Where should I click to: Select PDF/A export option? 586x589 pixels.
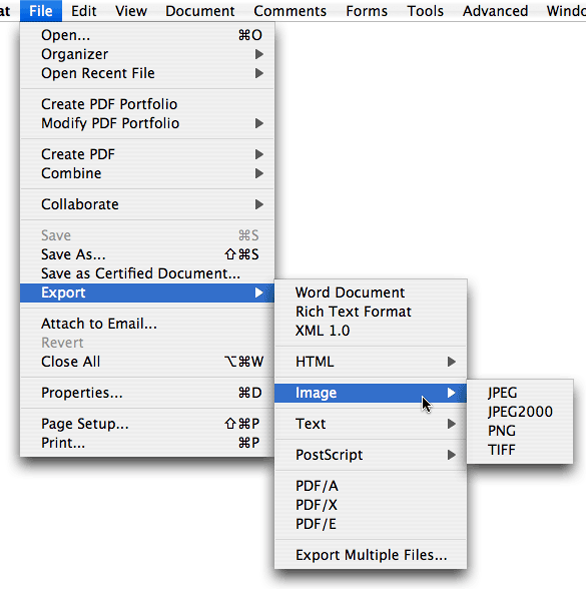[x=371, y=486]
